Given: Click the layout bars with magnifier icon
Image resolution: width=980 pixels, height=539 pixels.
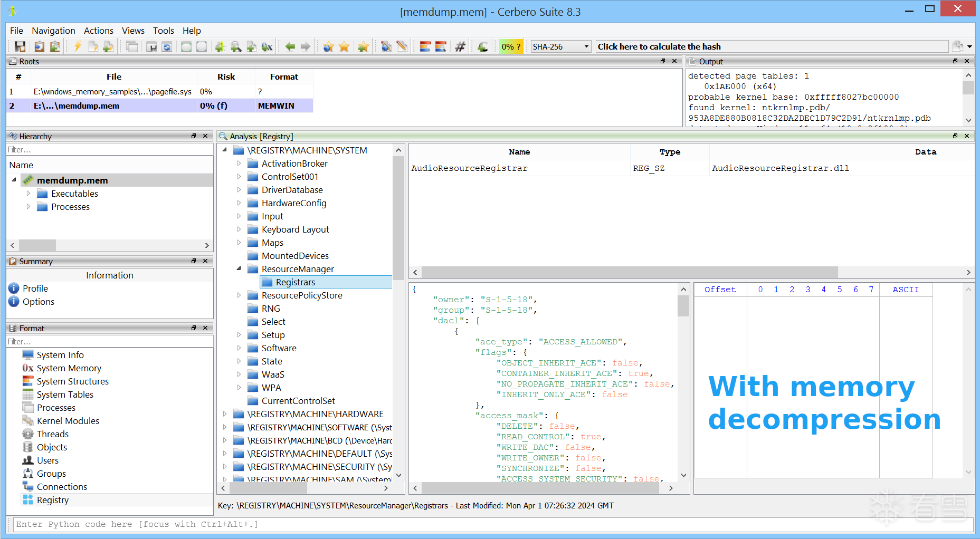Looking at the screenshot, I should (x=441, y=46).
